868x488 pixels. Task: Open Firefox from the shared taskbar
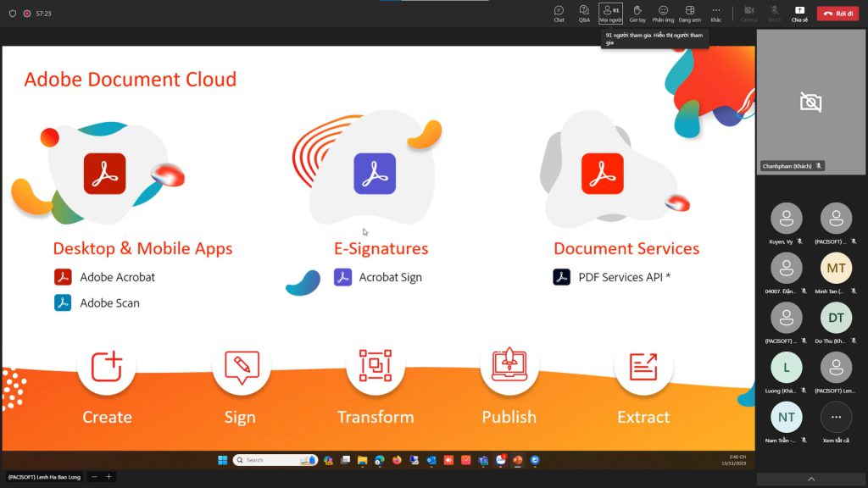click(x=397, y=460)
